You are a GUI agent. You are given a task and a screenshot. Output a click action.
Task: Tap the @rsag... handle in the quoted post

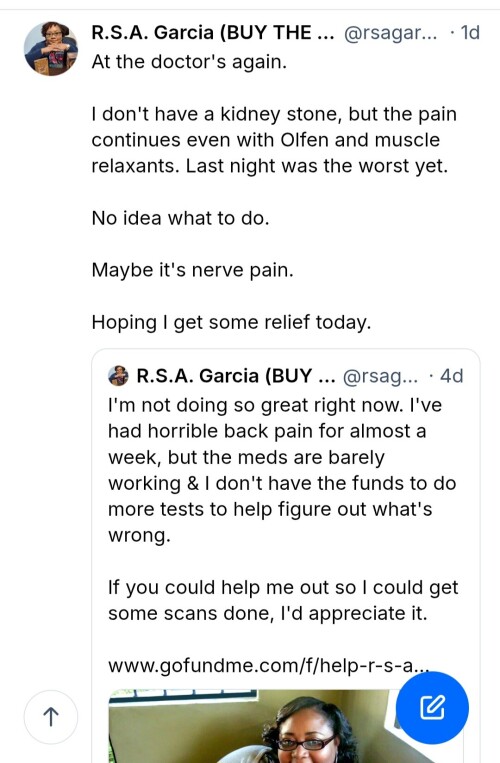pyautogui.click(x=380, y=376)
